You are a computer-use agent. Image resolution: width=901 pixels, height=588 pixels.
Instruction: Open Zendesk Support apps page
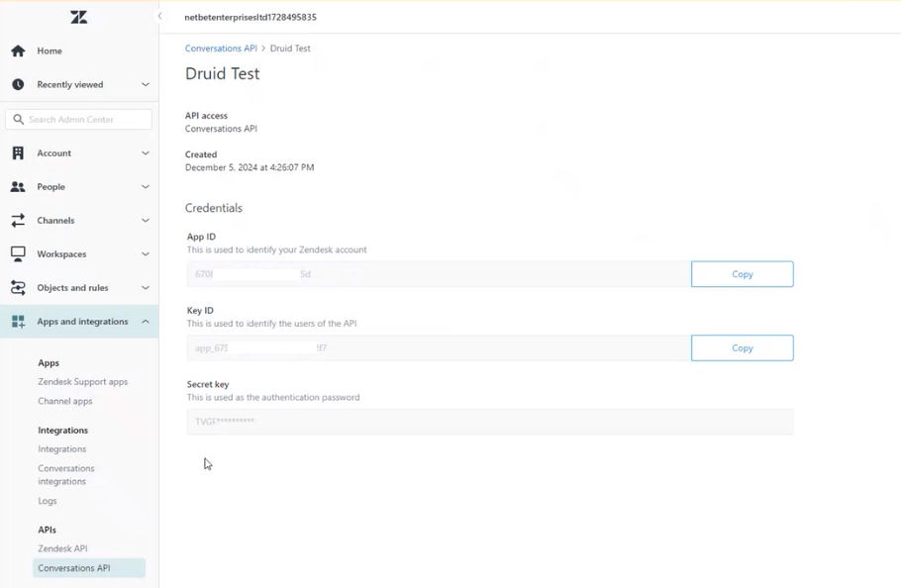coord(82,381)
